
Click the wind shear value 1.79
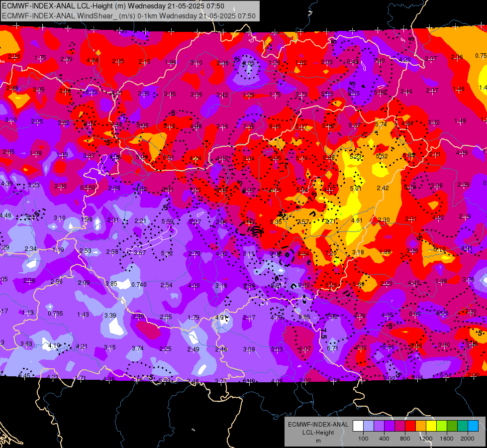(194, 318)
